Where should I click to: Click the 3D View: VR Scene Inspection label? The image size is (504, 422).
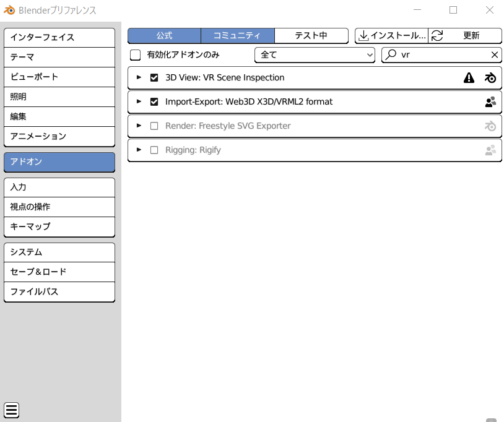point(225,78)
